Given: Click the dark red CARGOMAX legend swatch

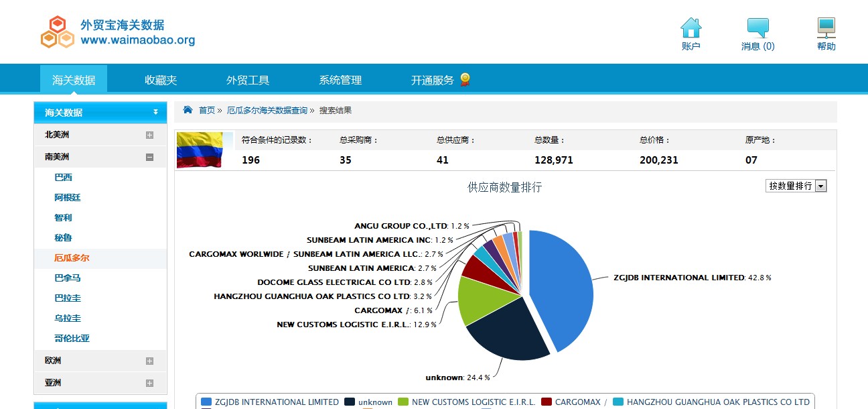Looking at the screenshot, I should 547,402.
